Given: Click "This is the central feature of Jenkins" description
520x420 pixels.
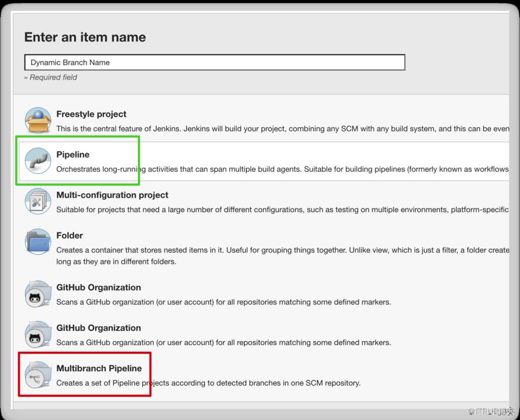Looking at the screenshot, I should (x=283, y=129).
